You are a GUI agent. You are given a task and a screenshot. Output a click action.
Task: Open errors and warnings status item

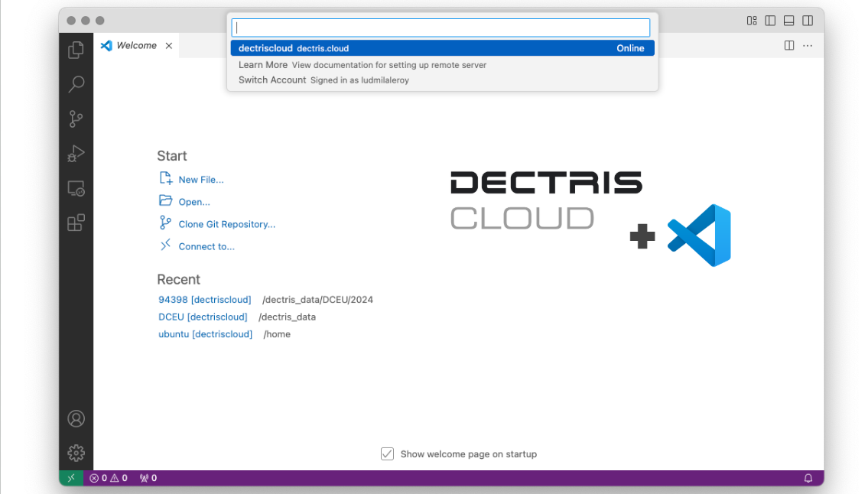(x=109, y=478)
